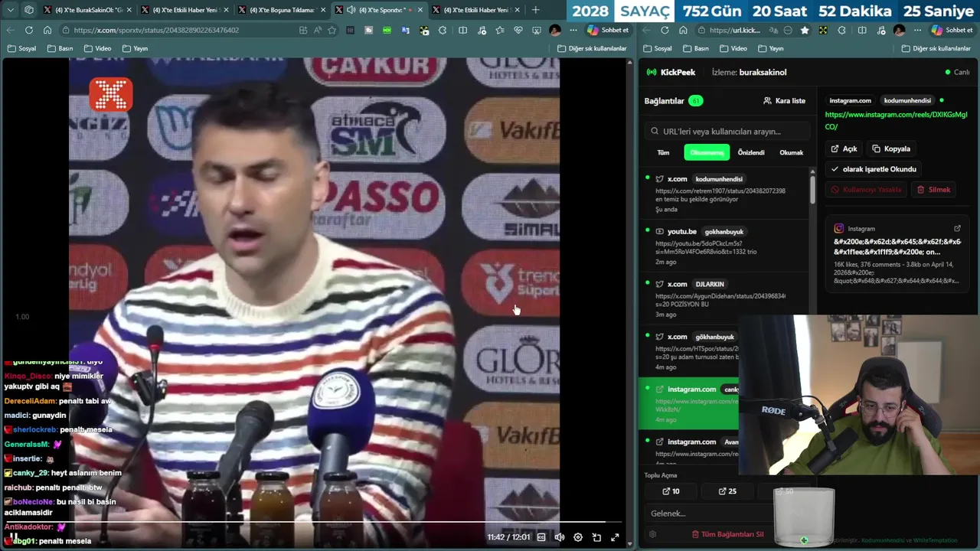Viewport: 980px width, 551px height.
Task: Switch to X'te Boşuna Tıklama tab
Action: point(282,10)
